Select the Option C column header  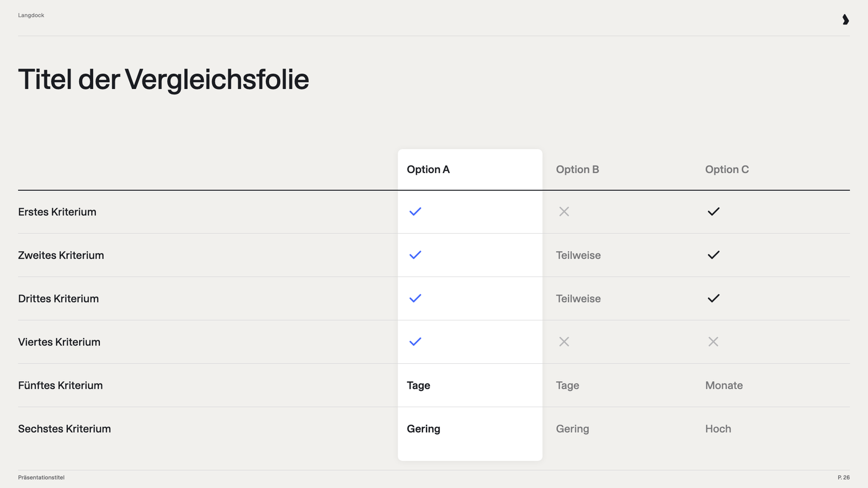[727, 170]
